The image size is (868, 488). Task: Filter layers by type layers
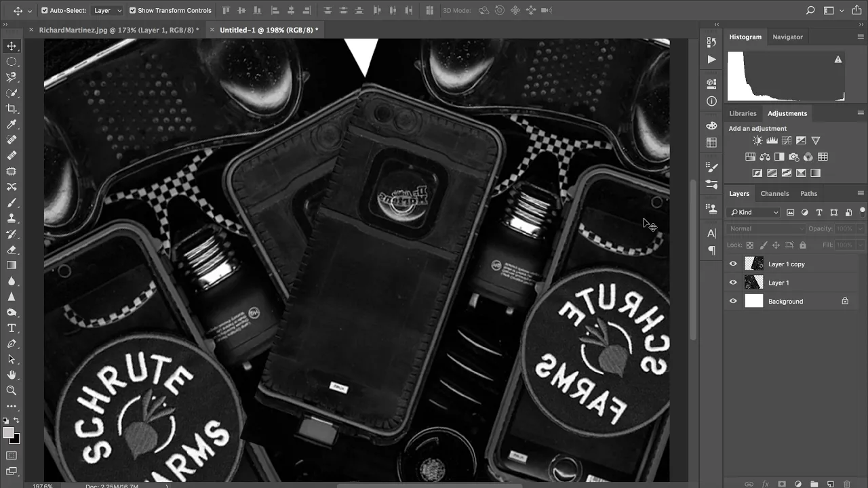819,212
